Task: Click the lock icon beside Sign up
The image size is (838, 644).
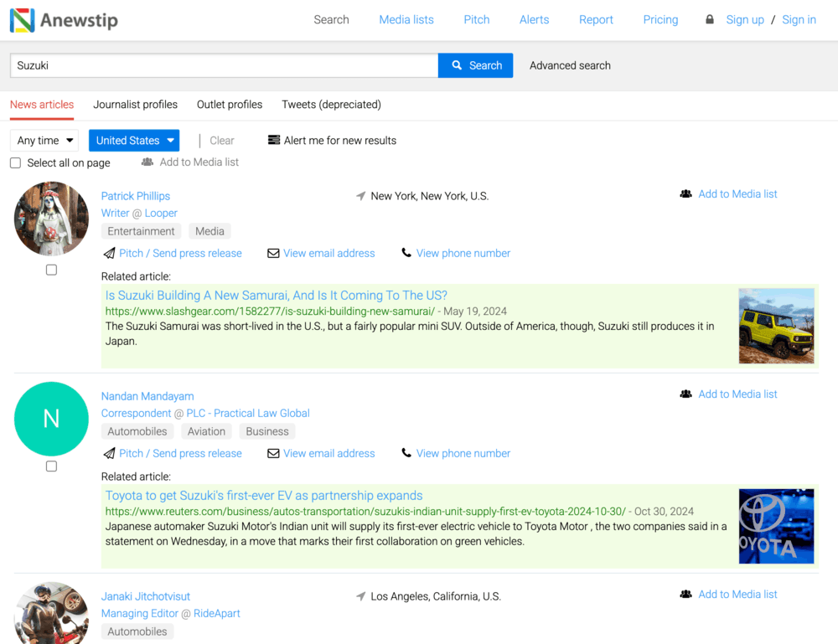Action: 710,19
